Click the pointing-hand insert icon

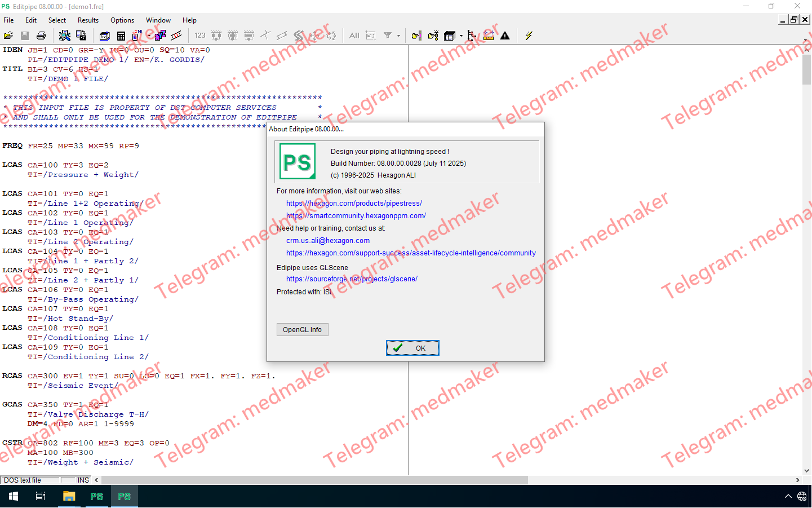pyautogui.click(x=417, y=35)
